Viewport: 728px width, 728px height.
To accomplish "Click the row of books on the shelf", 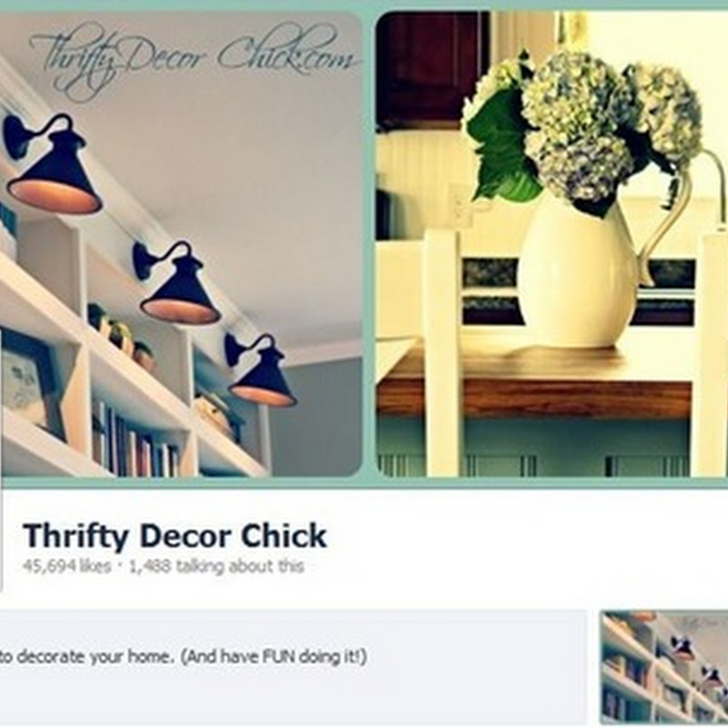I will point(136,442).
